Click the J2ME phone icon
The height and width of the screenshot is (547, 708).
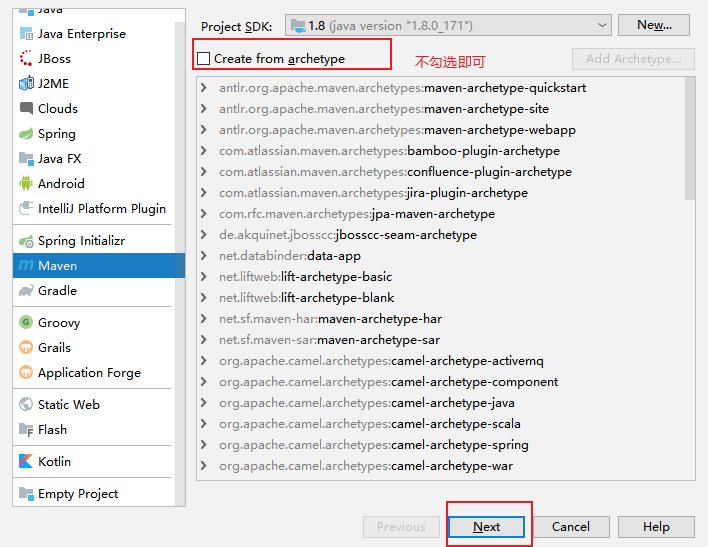point(26,84)
